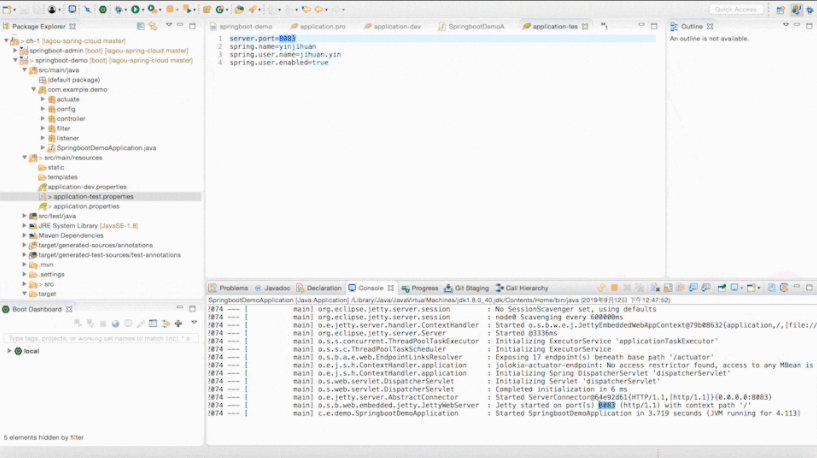Click the green Run button in toolbar
The image size is (817, 458).
pos(135,9)
